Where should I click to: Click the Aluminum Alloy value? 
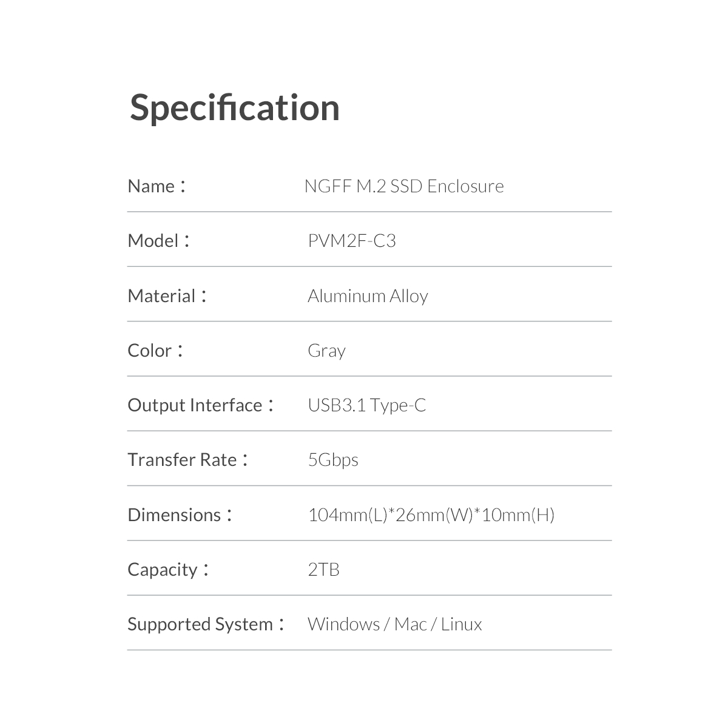pyautogui.click(x=368, y=296)
